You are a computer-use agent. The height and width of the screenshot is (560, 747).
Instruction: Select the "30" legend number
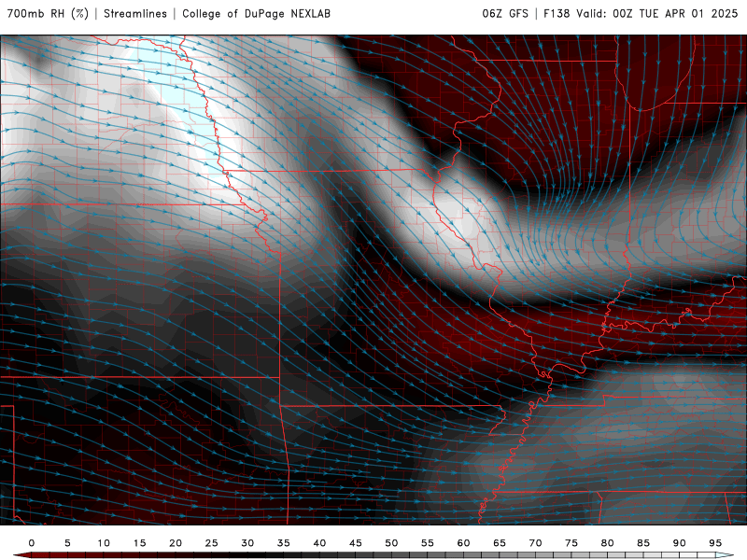tap(247, 543)
